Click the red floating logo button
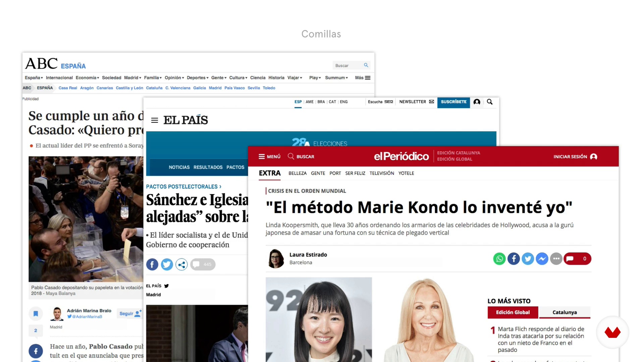 [x=612, y=333]
